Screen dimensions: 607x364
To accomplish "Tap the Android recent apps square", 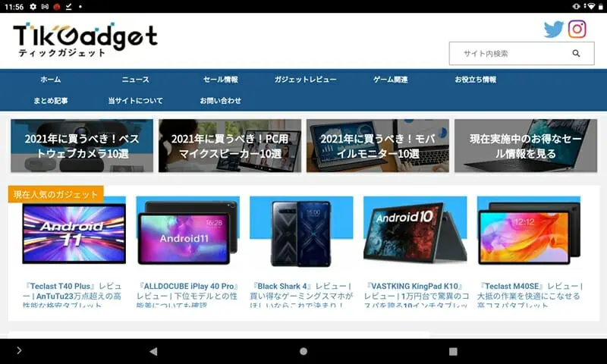I will coord(453,351).
